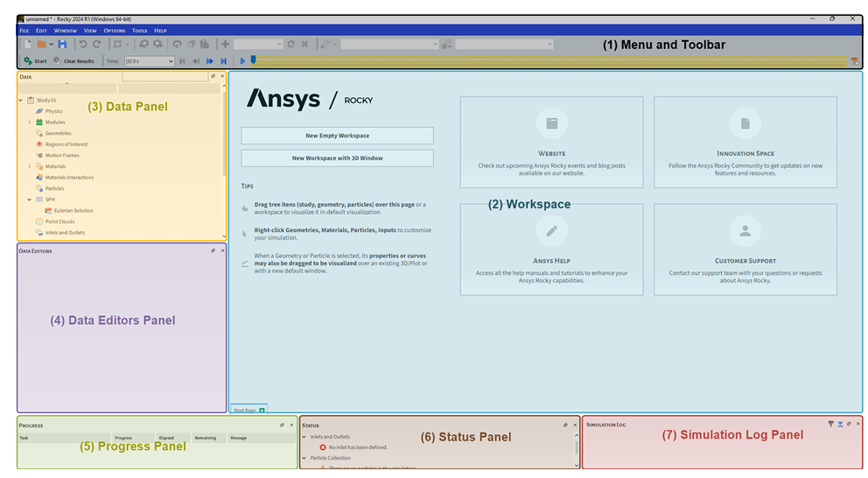Image resolution: width=868 pixels, height=478 pixels.
Task: Select the Start Page tab
Action: point(248,410)
